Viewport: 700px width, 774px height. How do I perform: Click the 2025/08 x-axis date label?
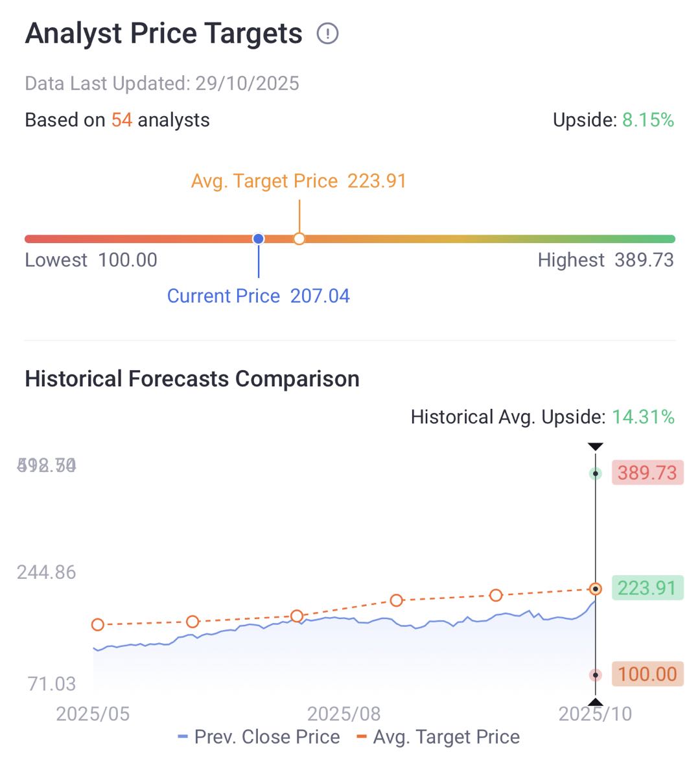[344, 714]
